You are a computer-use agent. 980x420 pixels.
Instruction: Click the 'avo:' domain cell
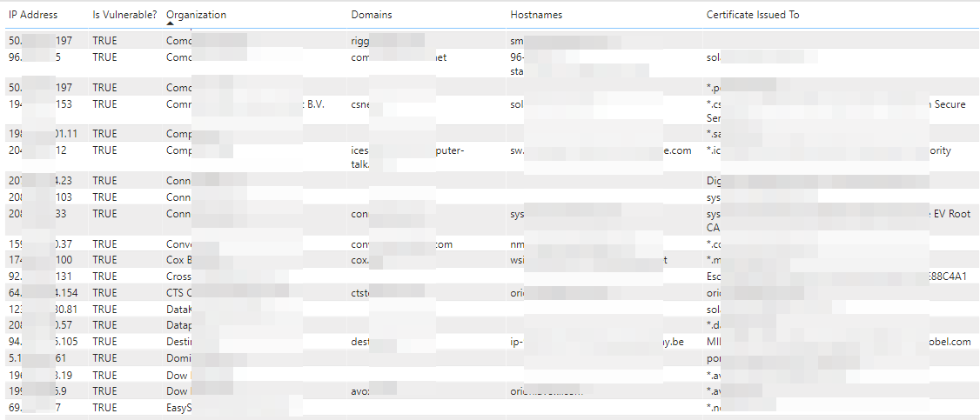[x=361, y=391]
